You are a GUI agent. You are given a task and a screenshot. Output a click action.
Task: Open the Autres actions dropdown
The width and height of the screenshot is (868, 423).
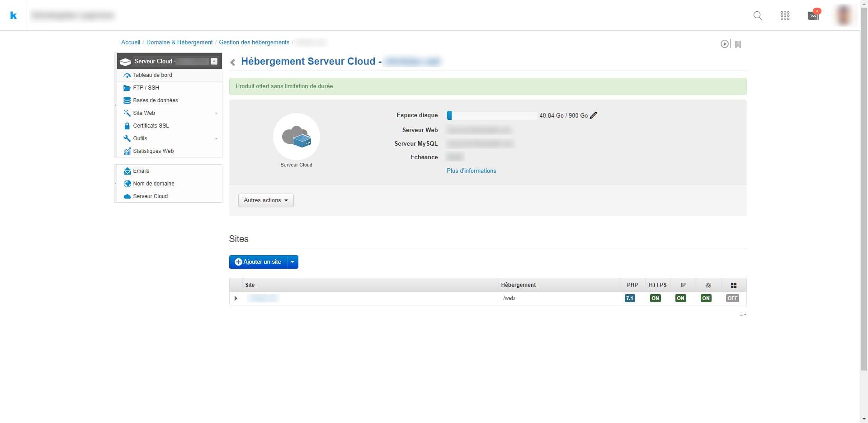pyautogui.click(x=266, y=200)
